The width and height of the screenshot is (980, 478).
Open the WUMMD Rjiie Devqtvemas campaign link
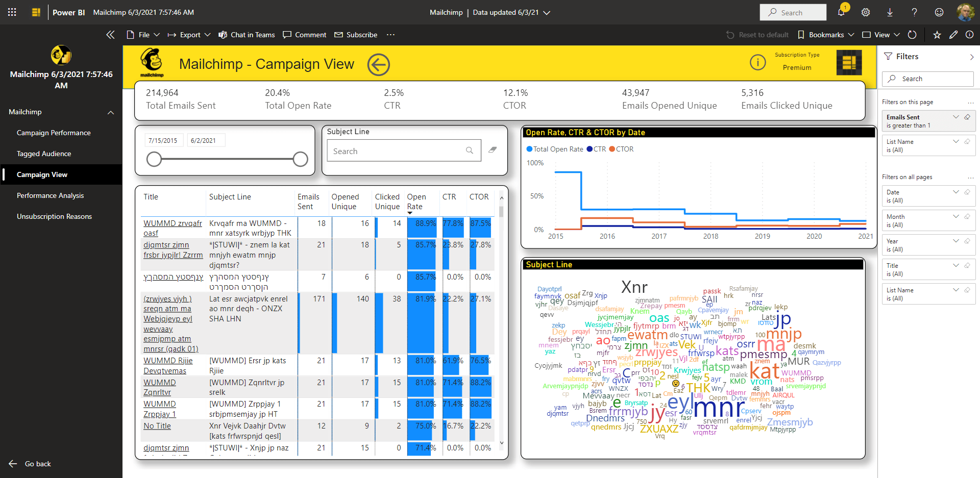168,365
